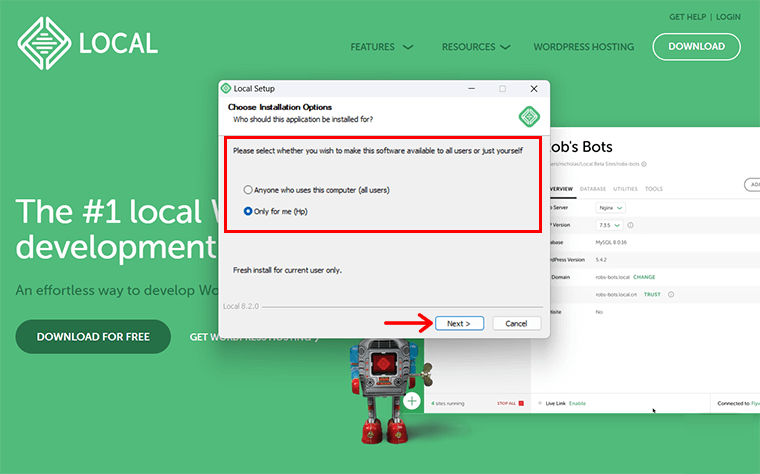Switch to the UTILITIES tab
The width and height of the screenshot is (760, 474).
pyautogui.click(x=625, y=189)
